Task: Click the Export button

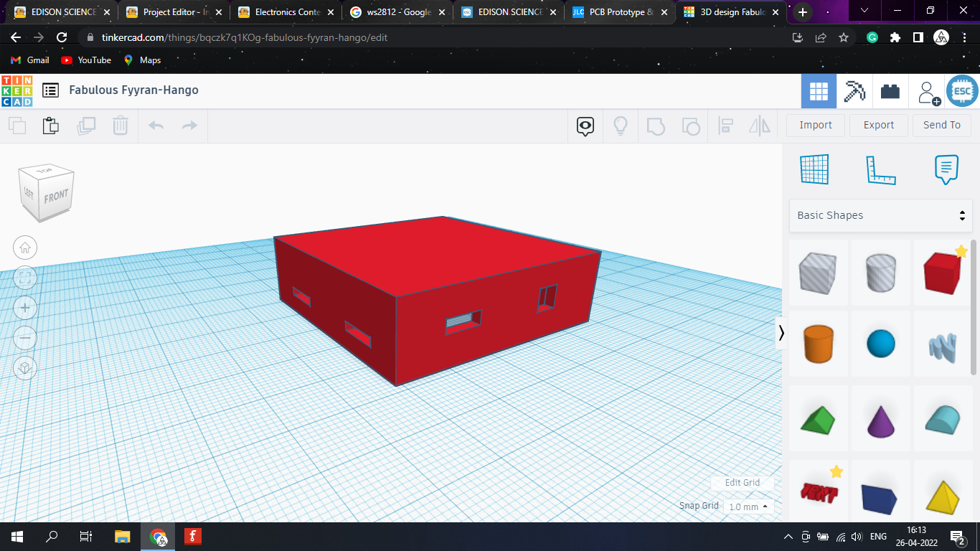Action: pyautogui.click(x=878, y=125)
